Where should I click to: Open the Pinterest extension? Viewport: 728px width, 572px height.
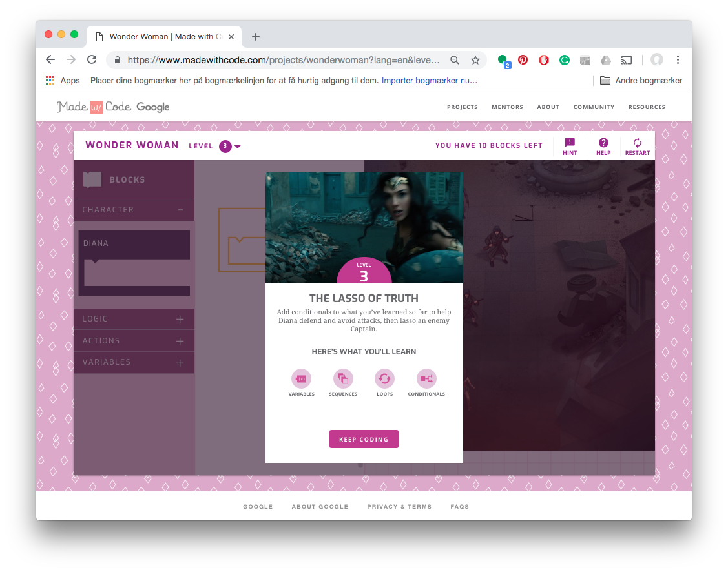[x=523, y=60]
